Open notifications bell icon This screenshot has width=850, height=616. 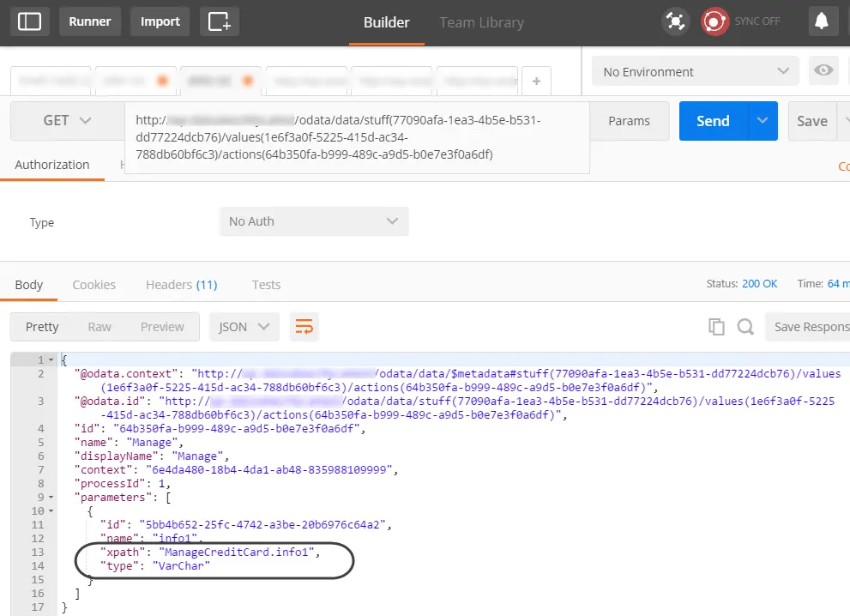822,21
